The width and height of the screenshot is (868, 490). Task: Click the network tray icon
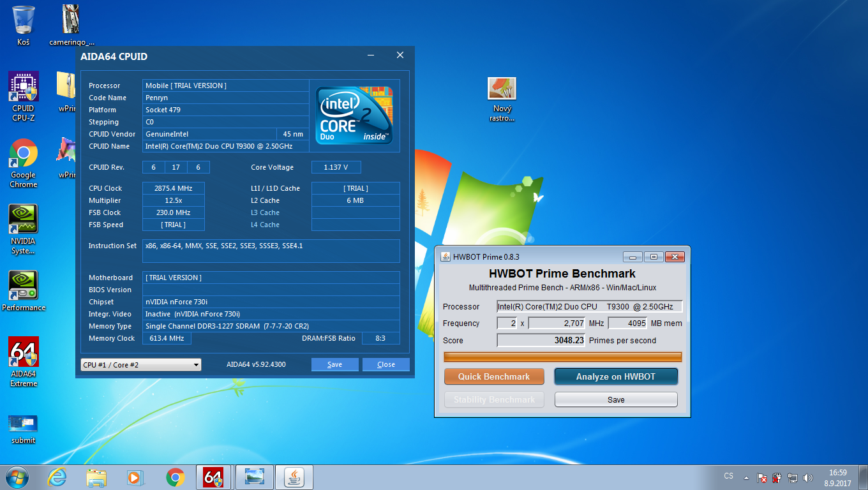793,477
